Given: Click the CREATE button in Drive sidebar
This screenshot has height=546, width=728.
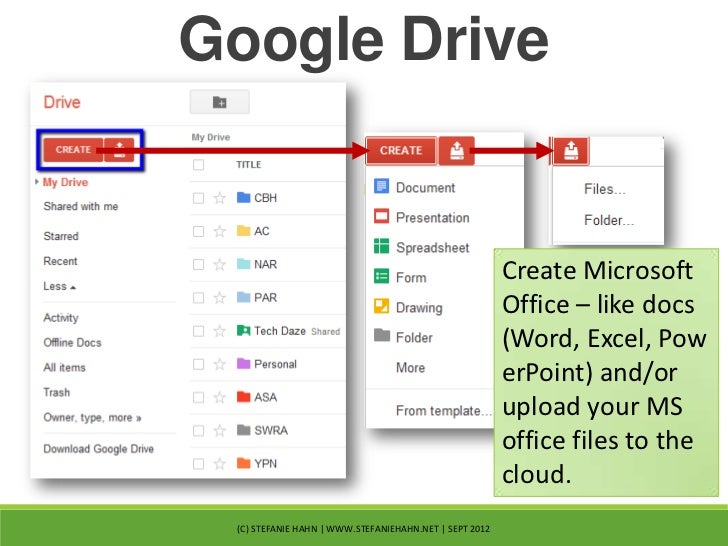Looking at the screenshot, I should (73, 150).
